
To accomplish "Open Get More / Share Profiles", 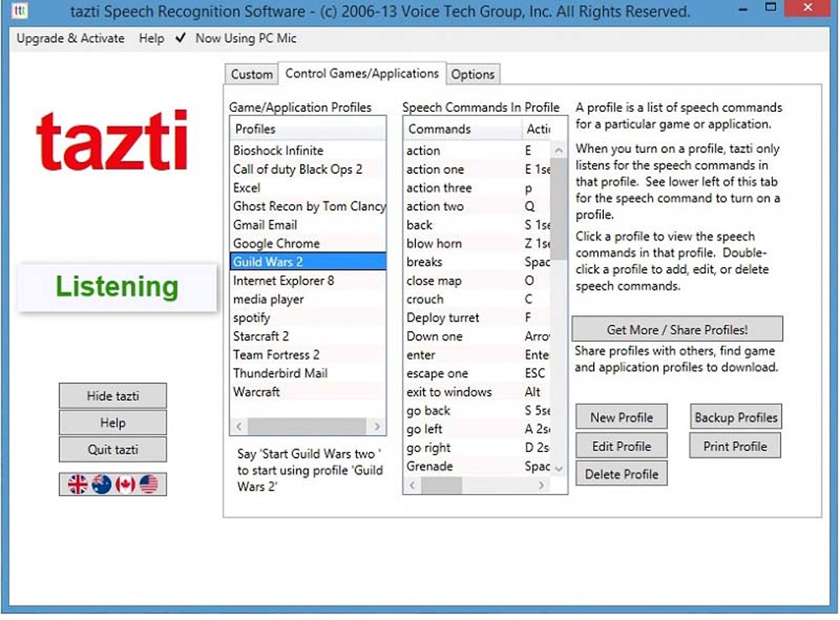I will pyautogui.click(x=677, y=328).
